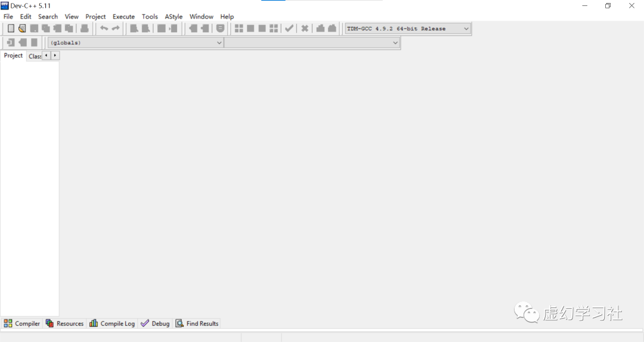Click the Replace toolbar icon
The image size is (644, 342).
coord(145,29)
